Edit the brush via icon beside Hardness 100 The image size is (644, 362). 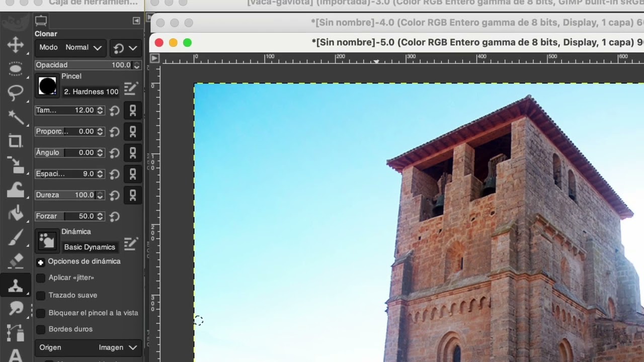point(130,89)
